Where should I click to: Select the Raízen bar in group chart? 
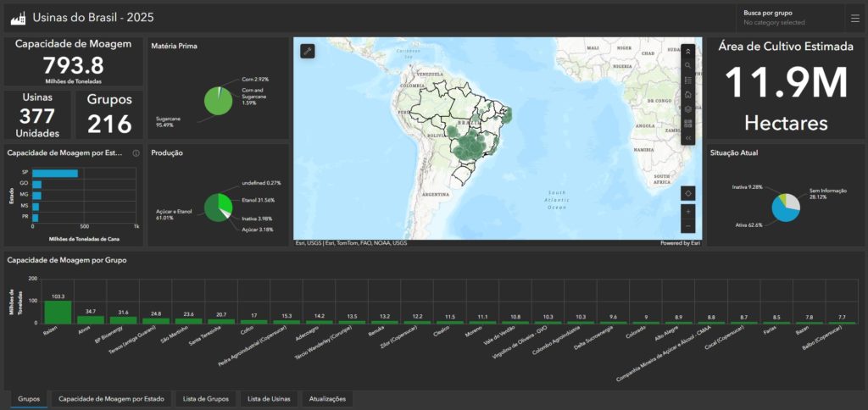point(58,312)
